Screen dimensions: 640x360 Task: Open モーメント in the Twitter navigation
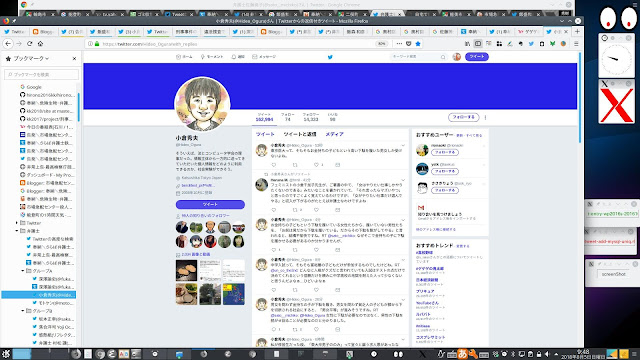[211, 57]
